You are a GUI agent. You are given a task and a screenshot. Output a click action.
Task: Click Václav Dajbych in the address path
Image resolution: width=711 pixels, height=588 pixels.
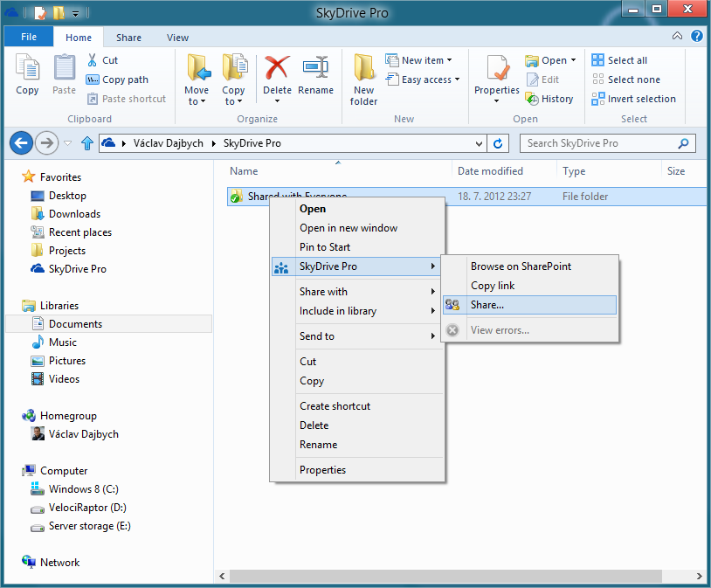[169, 143]
